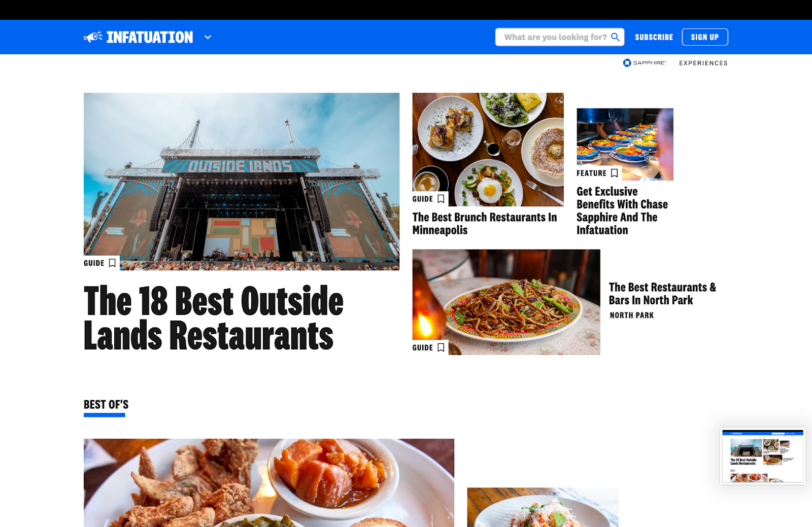Bookmark the Outside Lands Restaurants guide
812x527 pixels.
(112, 263)
